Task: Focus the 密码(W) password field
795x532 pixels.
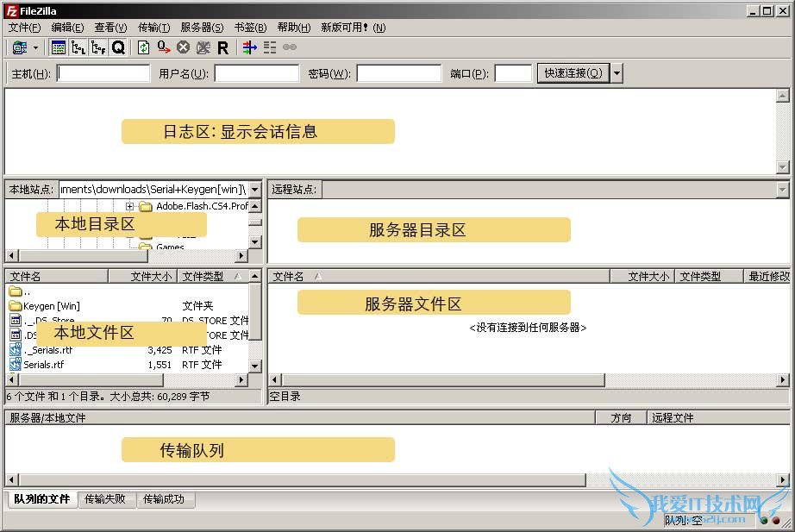Action: point(399,73)
